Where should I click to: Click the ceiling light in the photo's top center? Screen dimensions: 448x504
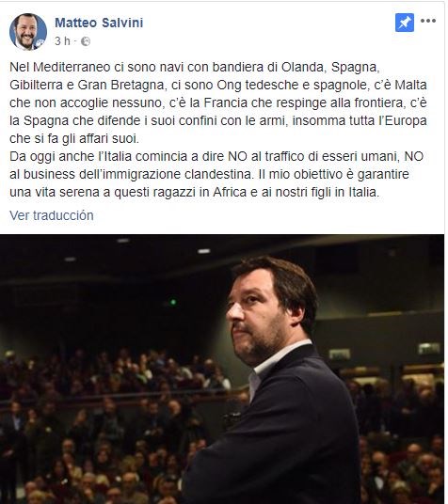pyautogui.click(x=203, y=251)
